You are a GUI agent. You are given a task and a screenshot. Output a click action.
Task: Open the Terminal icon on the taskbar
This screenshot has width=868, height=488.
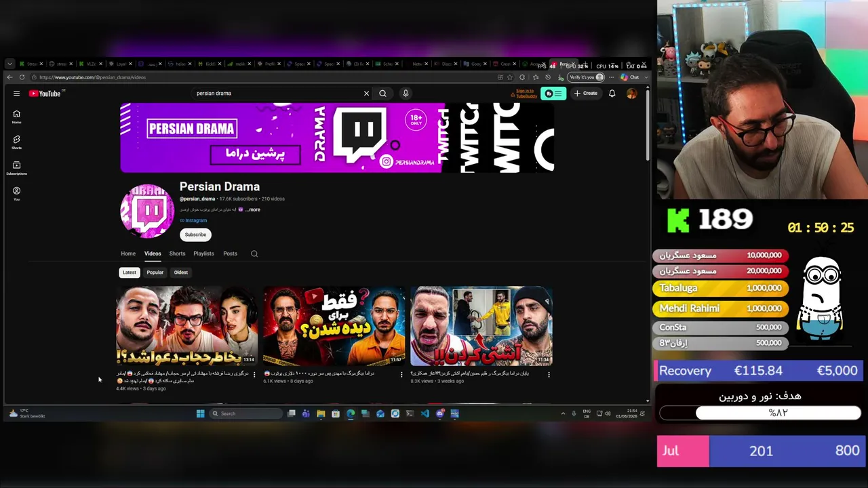click(x=410, y=413)
